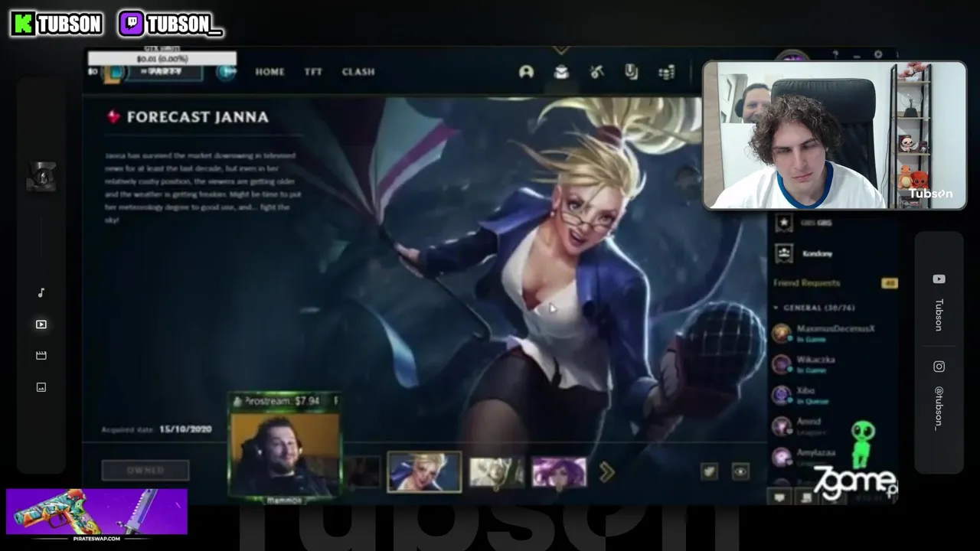The height and width of the screenshot is (551, 980).
Task: Click the $0.01 (0.00%) overlay label
Action: [162, 59]
